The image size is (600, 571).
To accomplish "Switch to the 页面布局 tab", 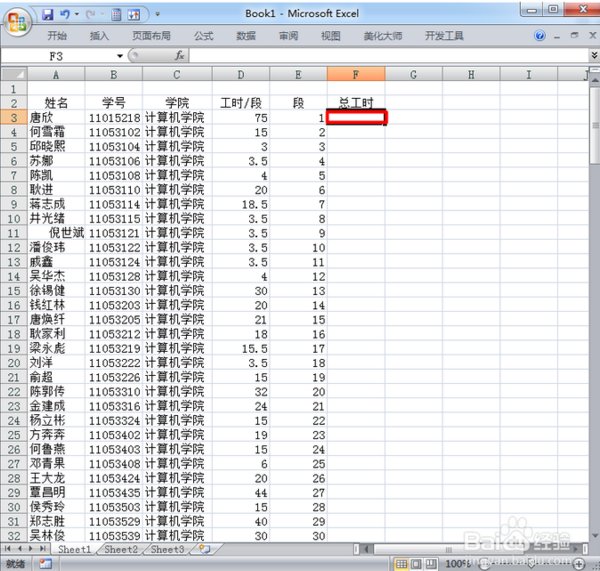I will [x=152, y=36].
